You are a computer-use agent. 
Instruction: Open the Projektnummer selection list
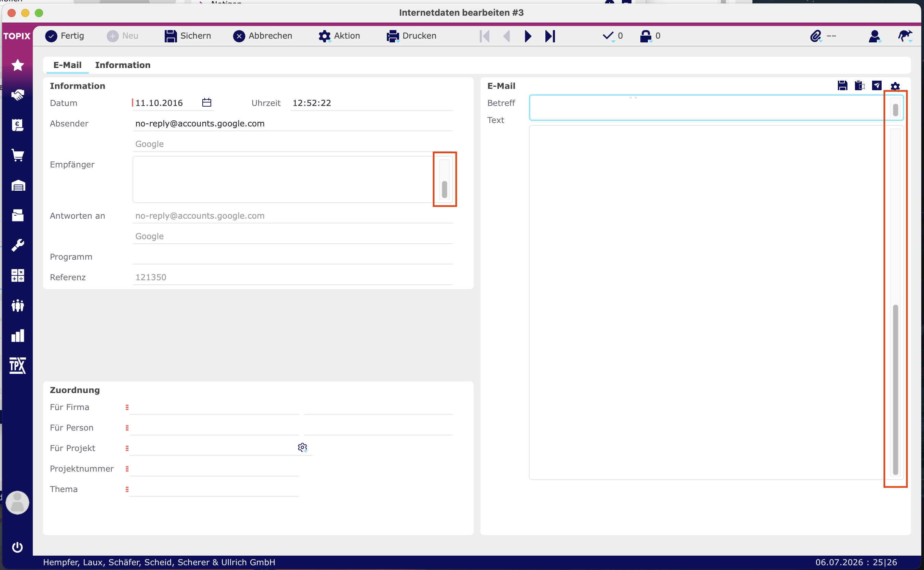[127, 469]
